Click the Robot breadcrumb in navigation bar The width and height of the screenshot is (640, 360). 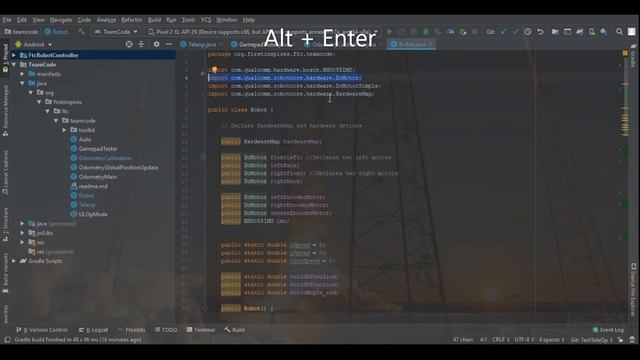coord(56,31)
